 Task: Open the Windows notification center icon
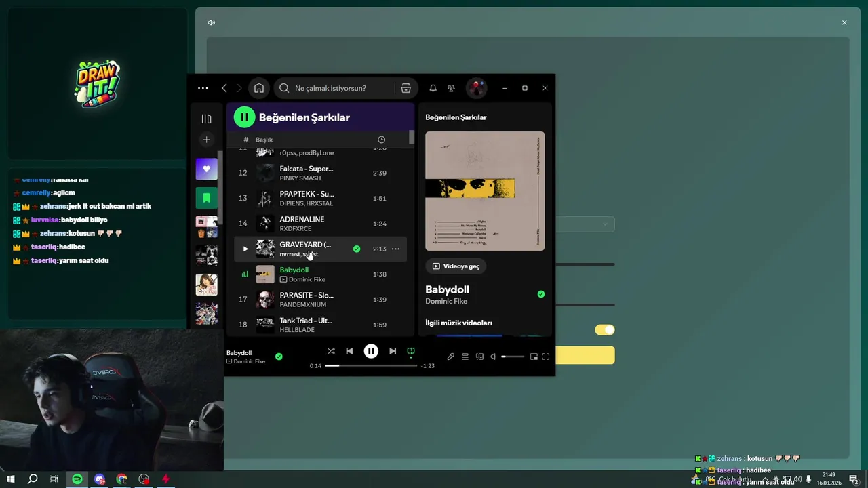854,479
